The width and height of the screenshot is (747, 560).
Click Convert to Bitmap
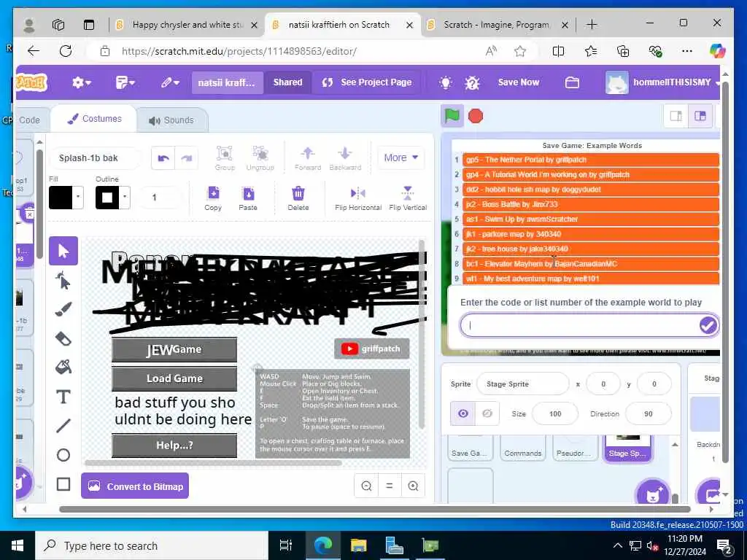tap(135, 486)
